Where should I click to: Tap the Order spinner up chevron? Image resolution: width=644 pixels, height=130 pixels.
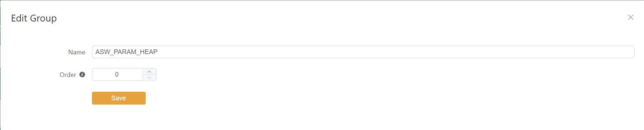pos(149,72)
